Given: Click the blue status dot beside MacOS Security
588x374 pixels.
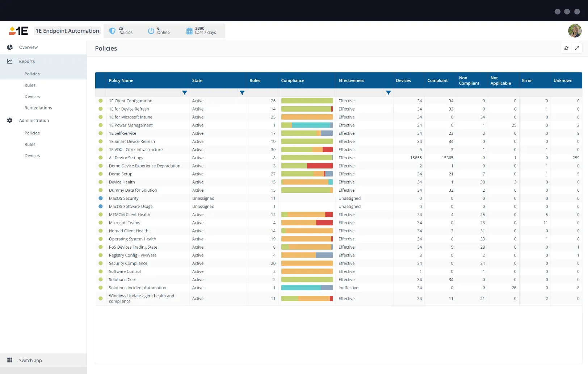Looking at the screenshot, I should pos(100,198).
